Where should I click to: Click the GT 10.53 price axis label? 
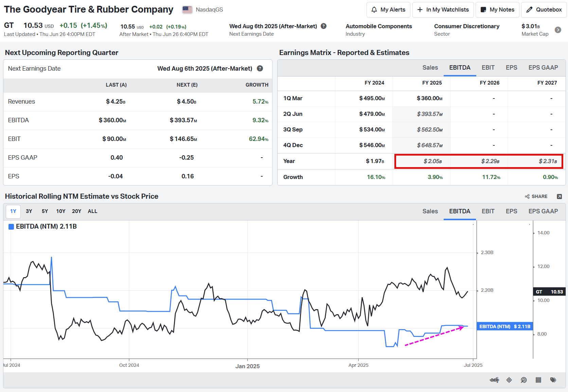coord(549,292)
